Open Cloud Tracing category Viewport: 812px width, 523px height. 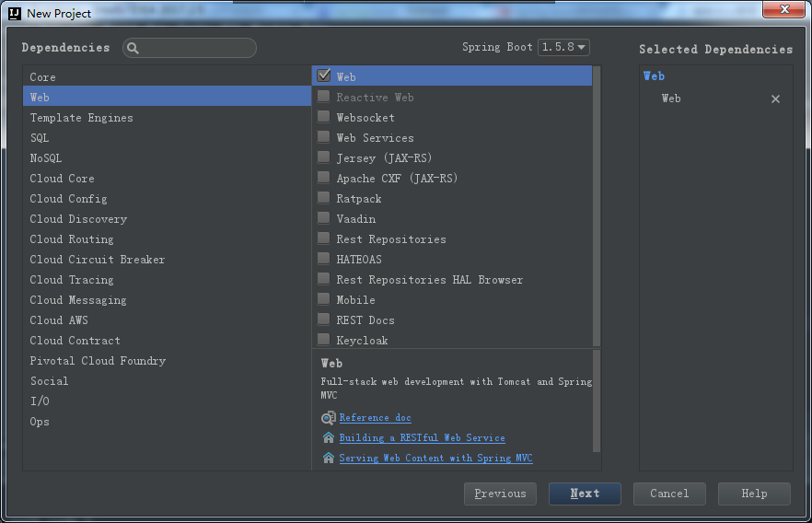pos(167,280)
